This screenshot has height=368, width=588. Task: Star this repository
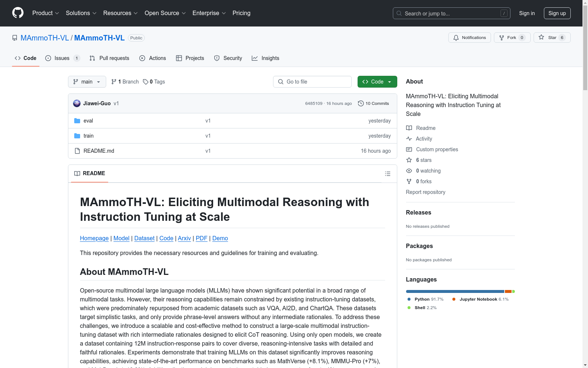[552, 38]
